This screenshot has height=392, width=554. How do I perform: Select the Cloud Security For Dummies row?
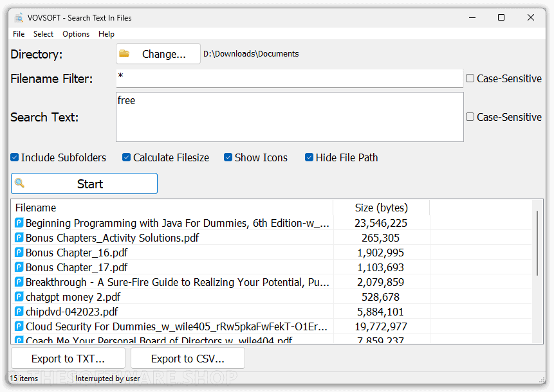272,326
